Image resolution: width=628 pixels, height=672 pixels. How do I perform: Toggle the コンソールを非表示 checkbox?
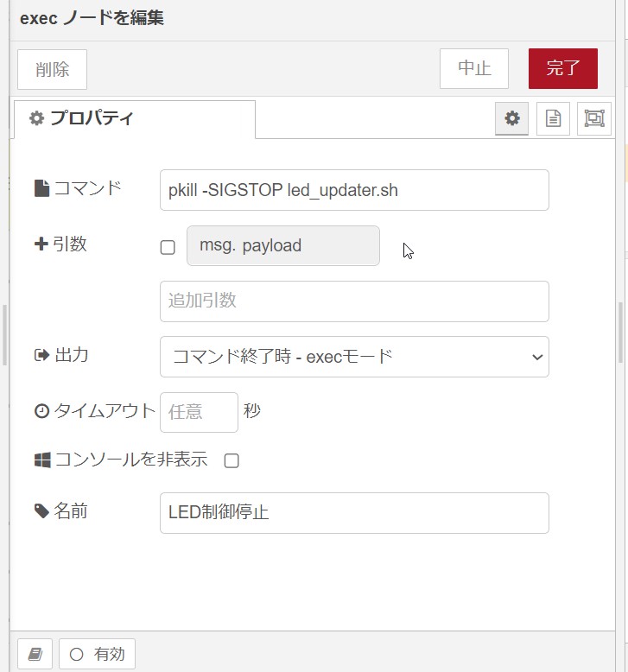[x=232, y=460]
